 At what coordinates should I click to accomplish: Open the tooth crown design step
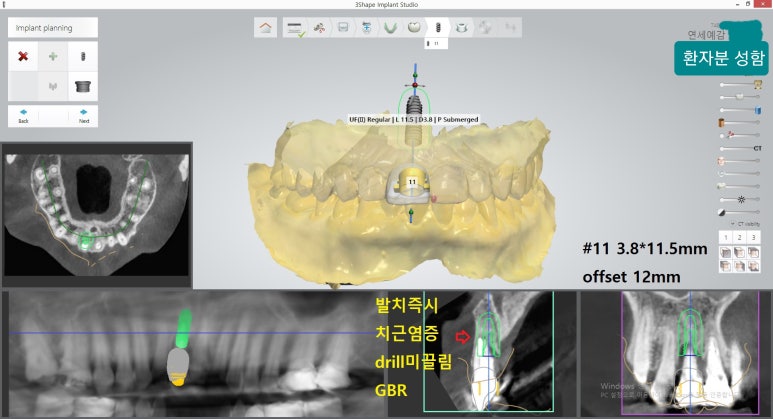(x=414, y=28)
